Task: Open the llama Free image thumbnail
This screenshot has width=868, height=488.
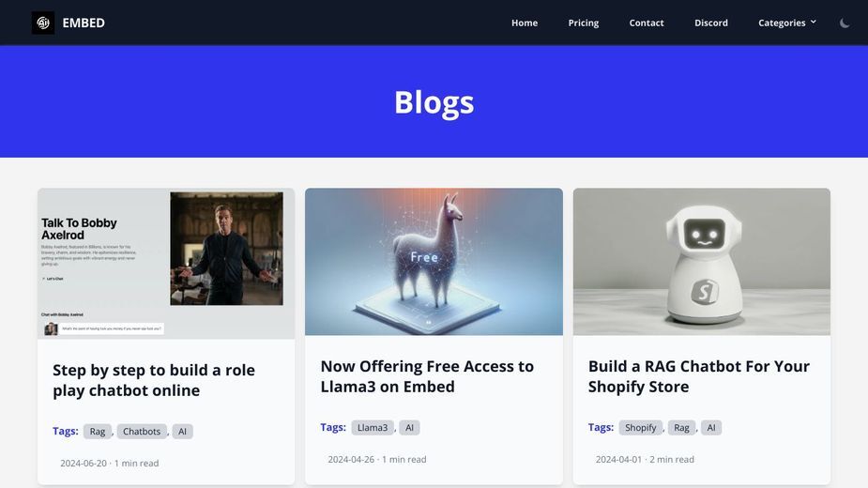Action: point(434,262)
